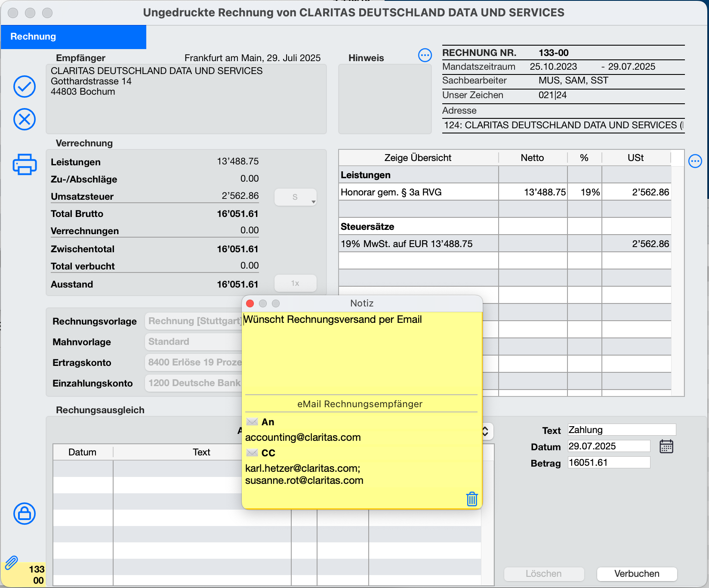Click the CC envelope icon in note
The height and width of the screenshot is (588, 709).
[x=252, y=452]
